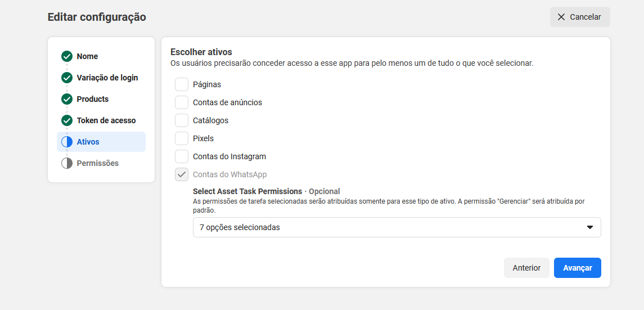Click the Anterior button
The width and height of the screenshot is (644, 310).
point(526,268)
